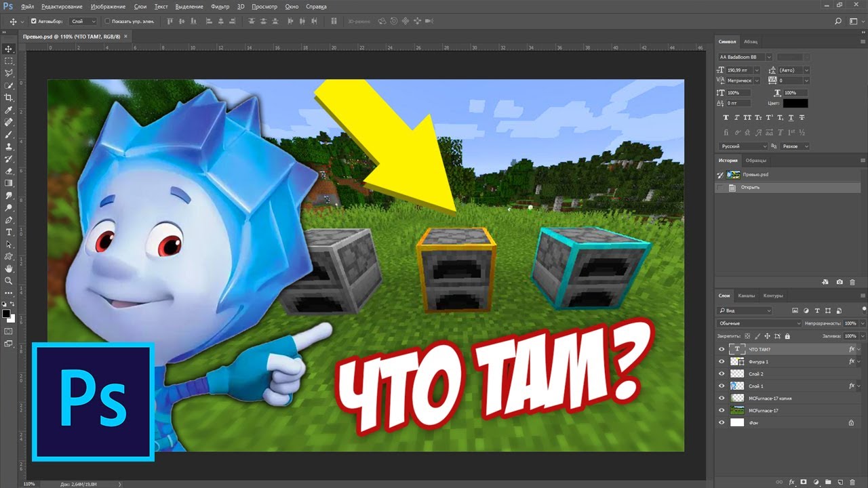The height and width of the screenshot is (488, 868).
Task: Hide the Фон background layer
Action: pos(722,423)
